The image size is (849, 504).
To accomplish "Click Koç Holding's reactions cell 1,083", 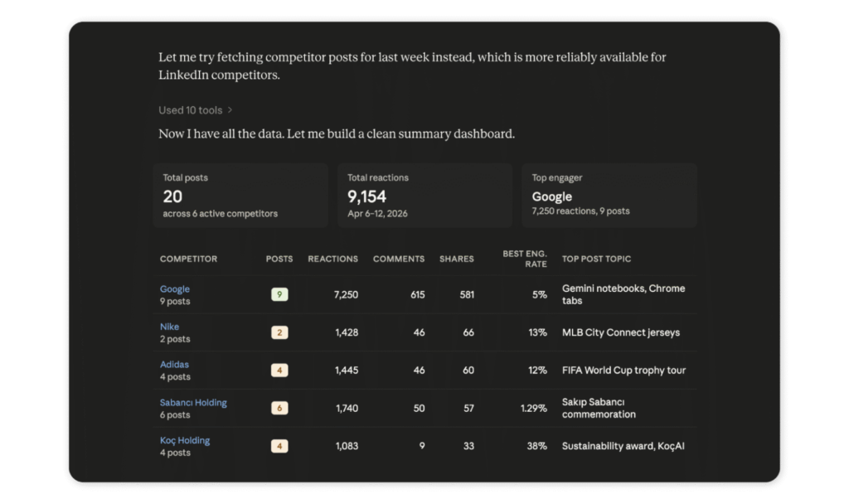I will (347, 446).
